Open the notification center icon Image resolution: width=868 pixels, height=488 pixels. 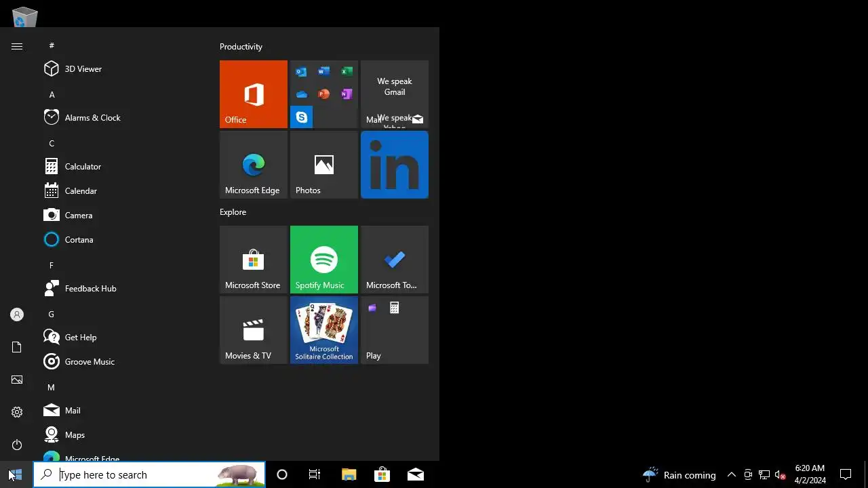(x=846, y=474)
